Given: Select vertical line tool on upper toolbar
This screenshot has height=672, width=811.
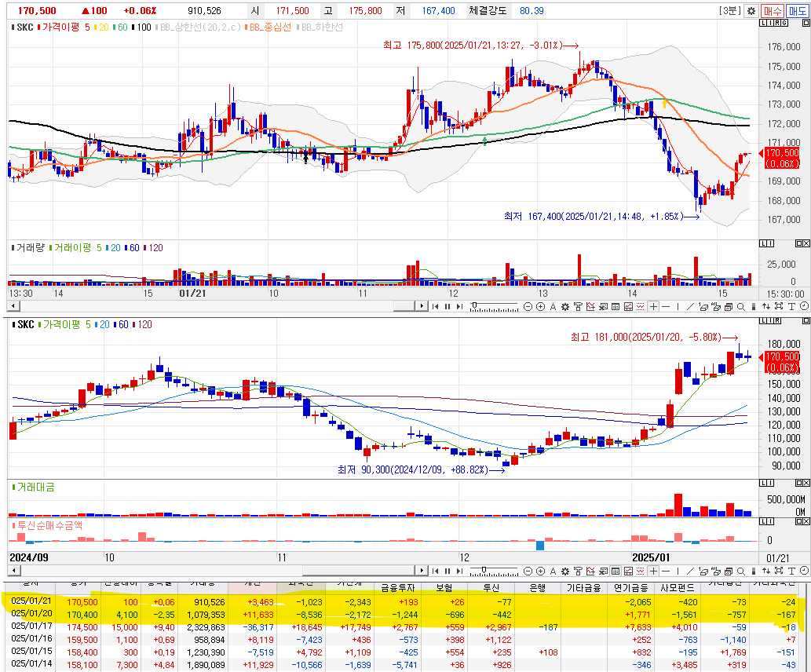Looking at the screenshot, I should click(678, 307).
